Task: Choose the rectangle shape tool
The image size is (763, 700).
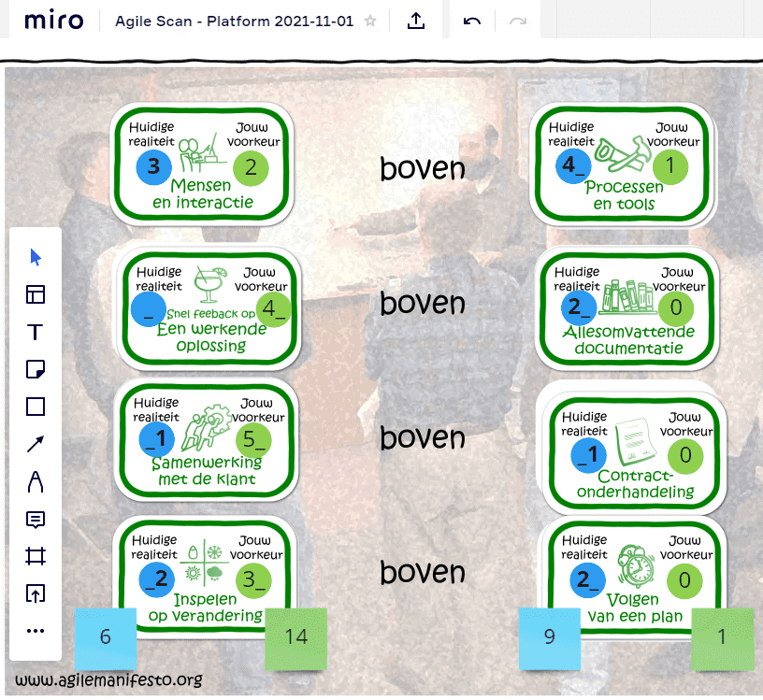Action: (35, 407)
